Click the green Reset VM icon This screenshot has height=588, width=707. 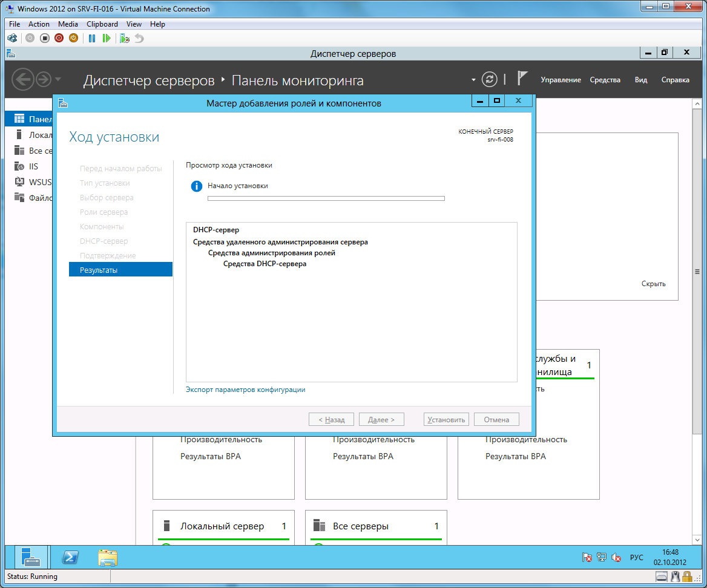[x=107, y=38]
